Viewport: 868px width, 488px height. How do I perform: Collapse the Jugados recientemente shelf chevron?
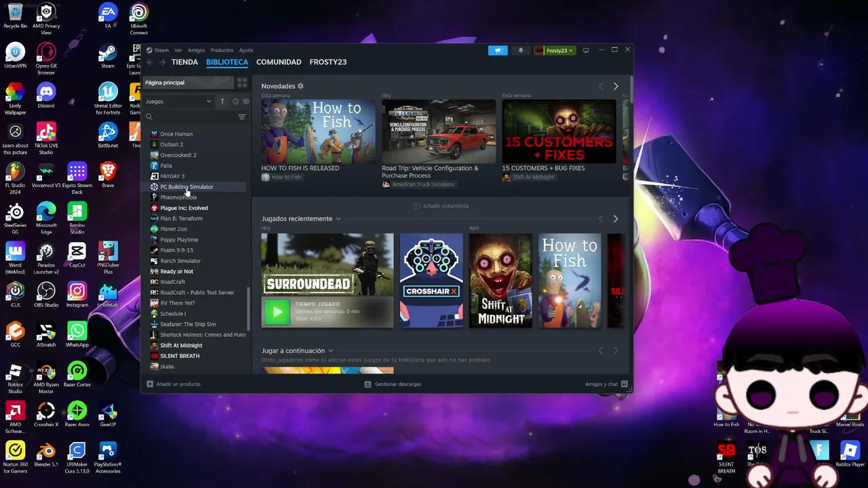tap(338, 219)
